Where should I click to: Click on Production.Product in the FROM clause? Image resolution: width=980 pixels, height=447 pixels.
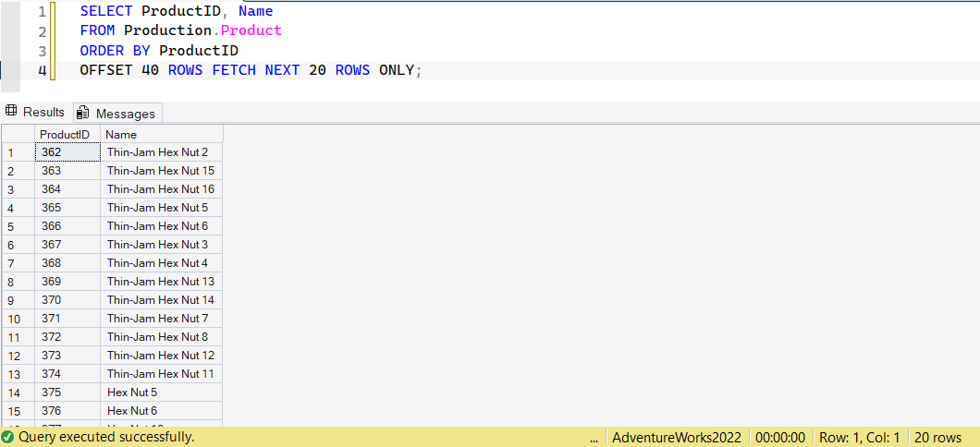[x=202, y=30]
